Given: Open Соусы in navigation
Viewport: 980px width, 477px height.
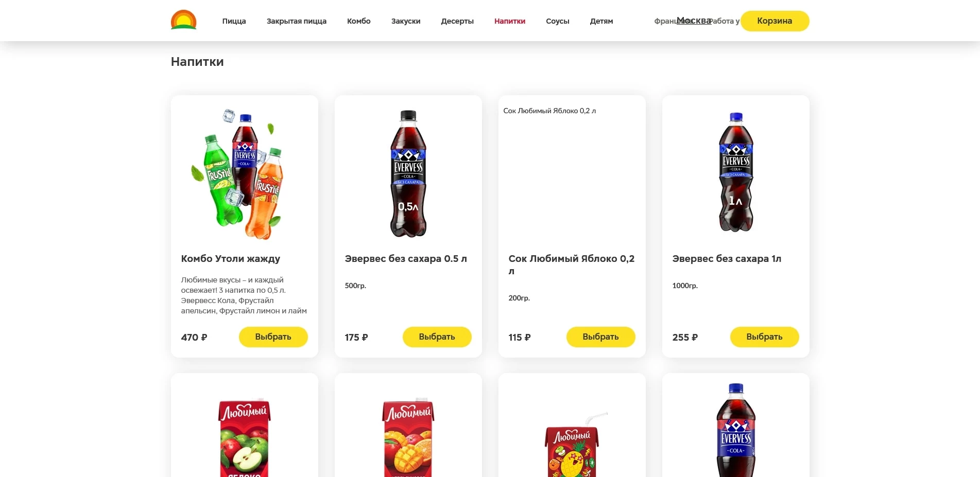Looking at the screenshot, I should [558, 21].
